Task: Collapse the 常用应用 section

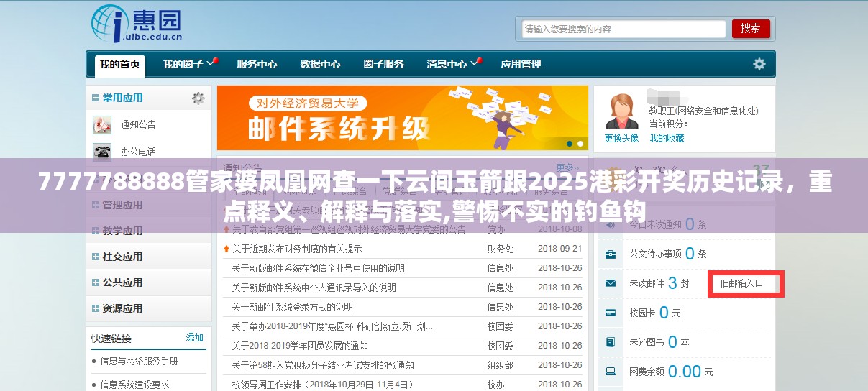Action: [x=96, y=98]
